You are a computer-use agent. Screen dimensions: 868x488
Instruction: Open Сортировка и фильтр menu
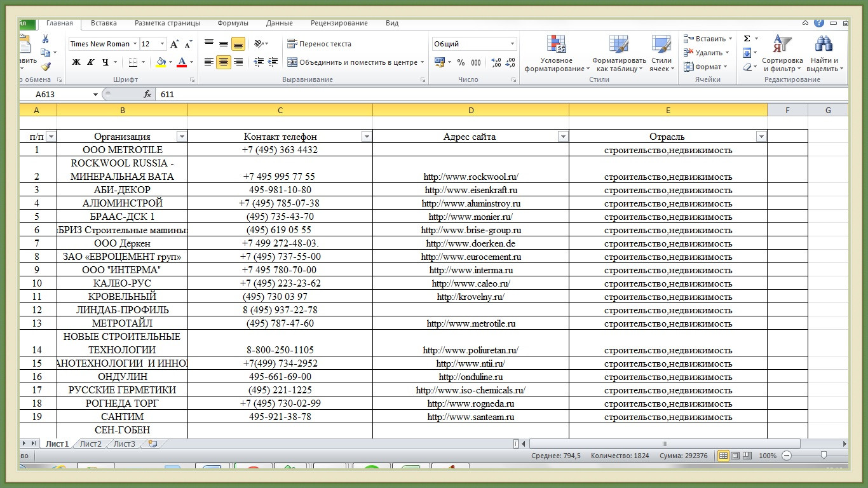click(x=783, y=53)
